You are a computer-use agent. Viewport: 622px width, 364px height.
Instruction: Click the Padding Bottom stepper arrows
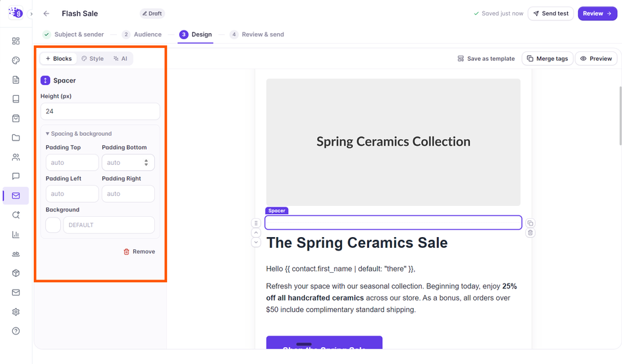coord(146,162)
